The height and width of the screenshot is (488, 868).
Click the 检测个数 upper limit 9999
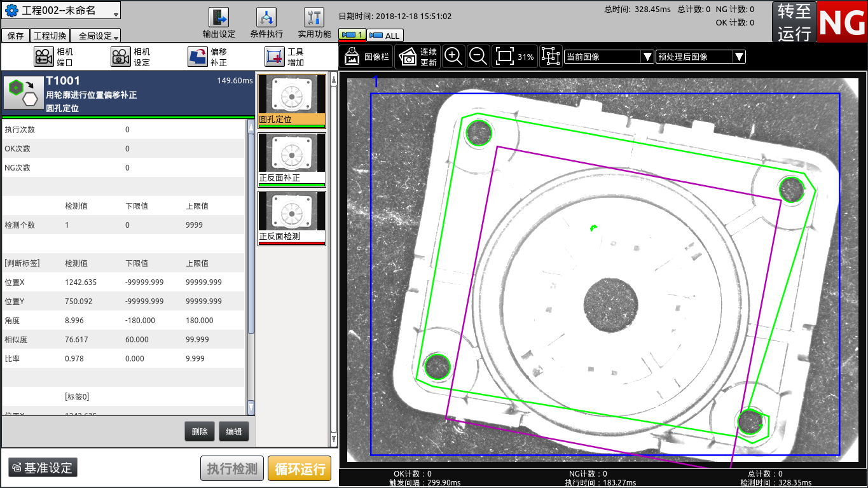pyautogui.click(x=195, y=225)
